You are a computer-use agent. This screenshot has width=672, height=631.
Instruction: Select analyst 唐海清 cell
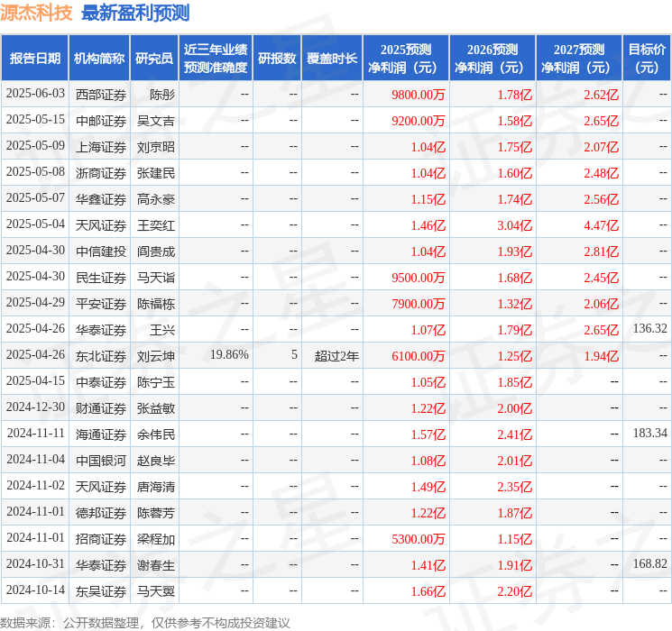pos(154,486)
